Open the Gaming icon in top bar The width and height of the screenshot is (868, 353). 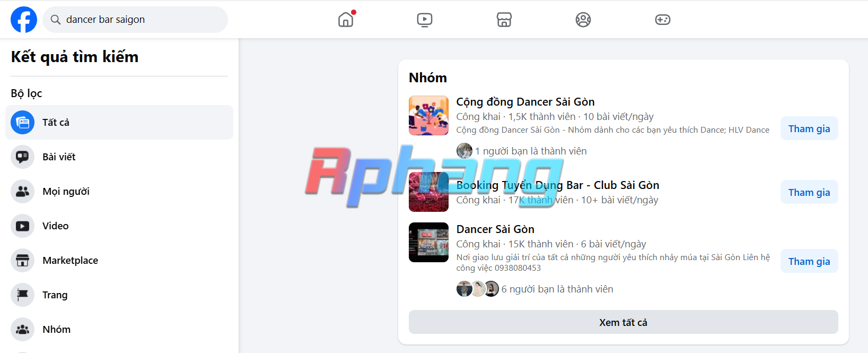(663, 20)
